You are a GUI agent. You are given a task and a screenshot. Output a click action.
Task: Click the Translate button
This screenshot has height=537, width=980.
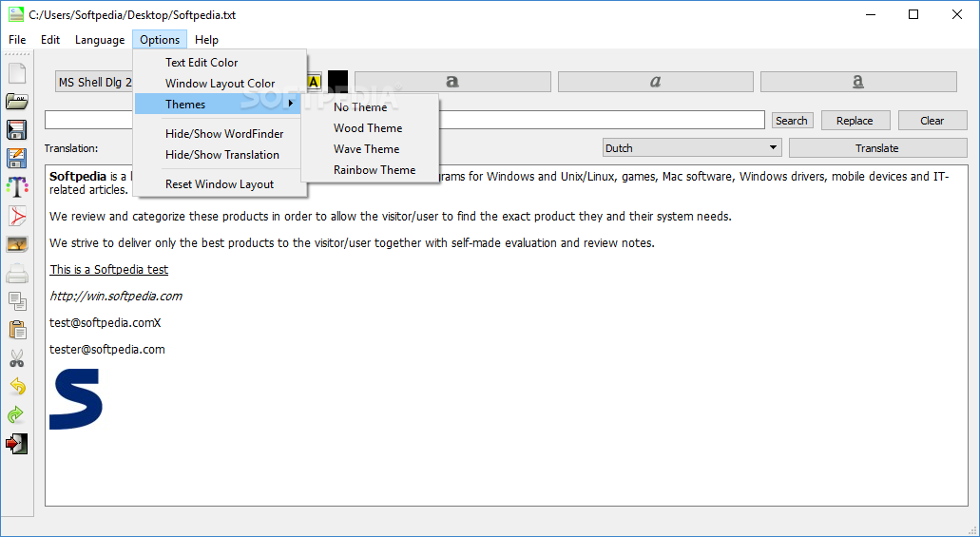877,148
